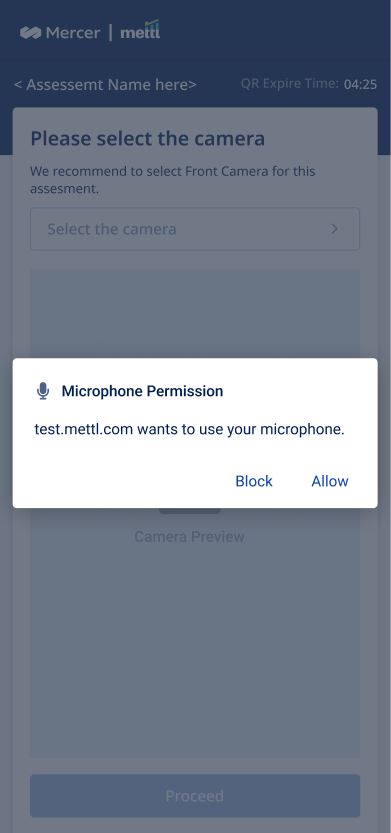Click the QR Expire Time label
This screenshot has width=391, height=833.
click(x=290, y=83)
